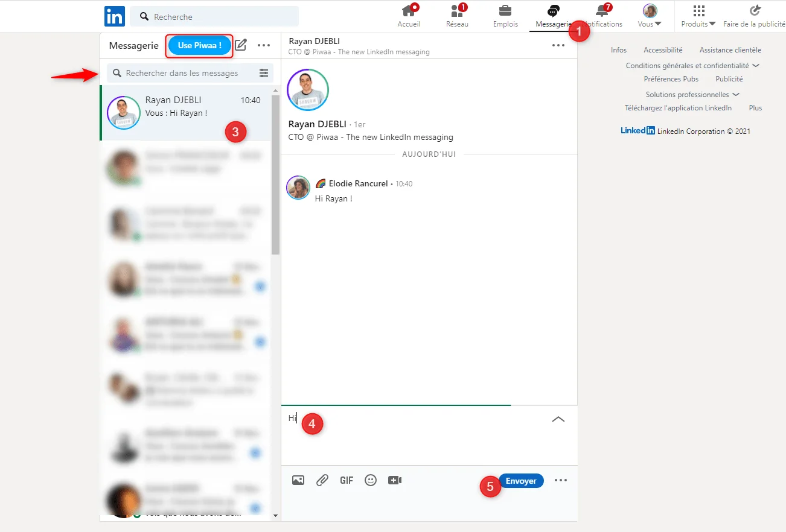Open conversation options ellipsis near header

558,45
